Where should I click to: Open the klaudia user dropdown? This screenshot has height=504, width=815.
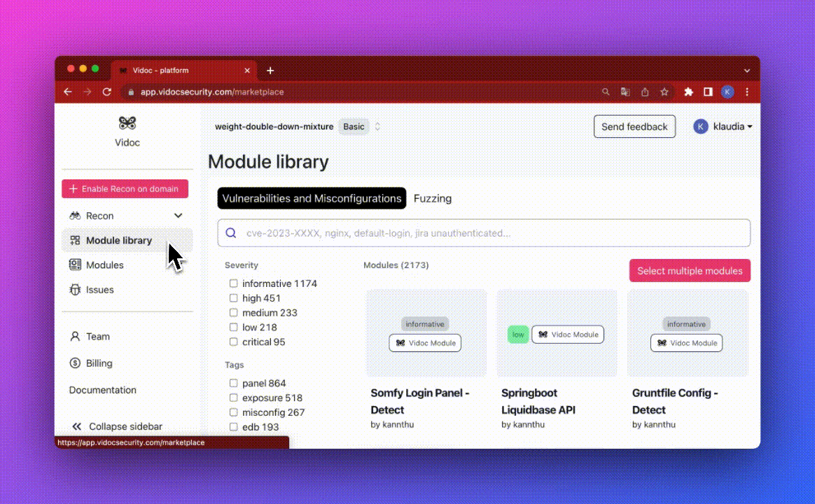coord(723,127)
